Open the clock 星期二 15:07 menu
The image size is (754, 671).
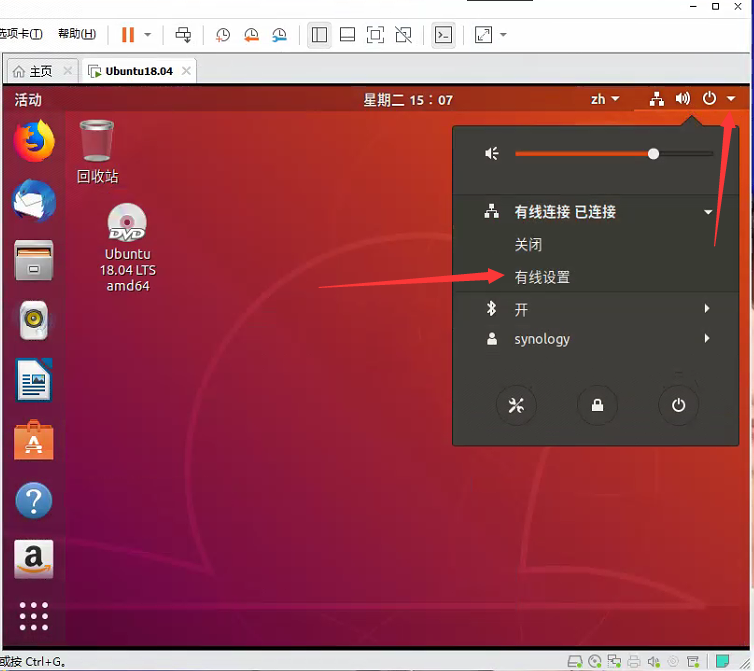pyautogui.click(x=408, y=100)
